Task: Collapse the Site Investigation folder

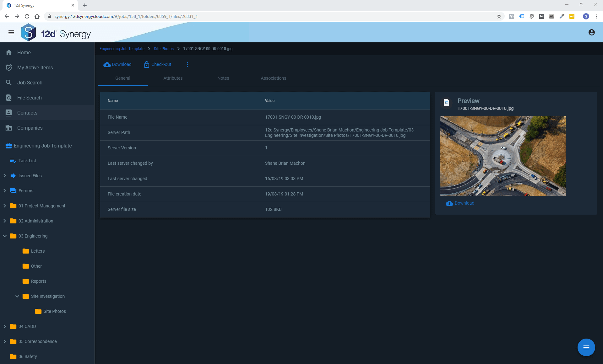Action: 17,296
